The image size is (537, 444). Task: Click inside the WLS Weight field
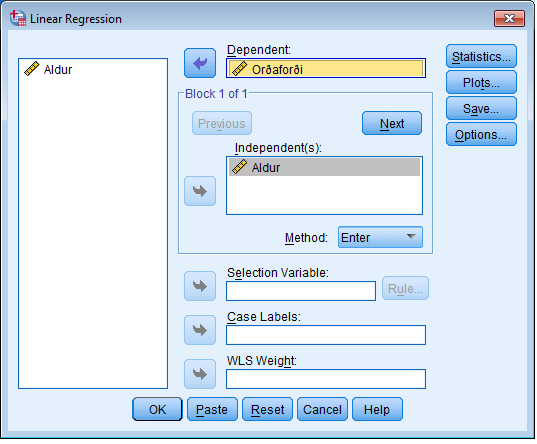pos(326,379)
